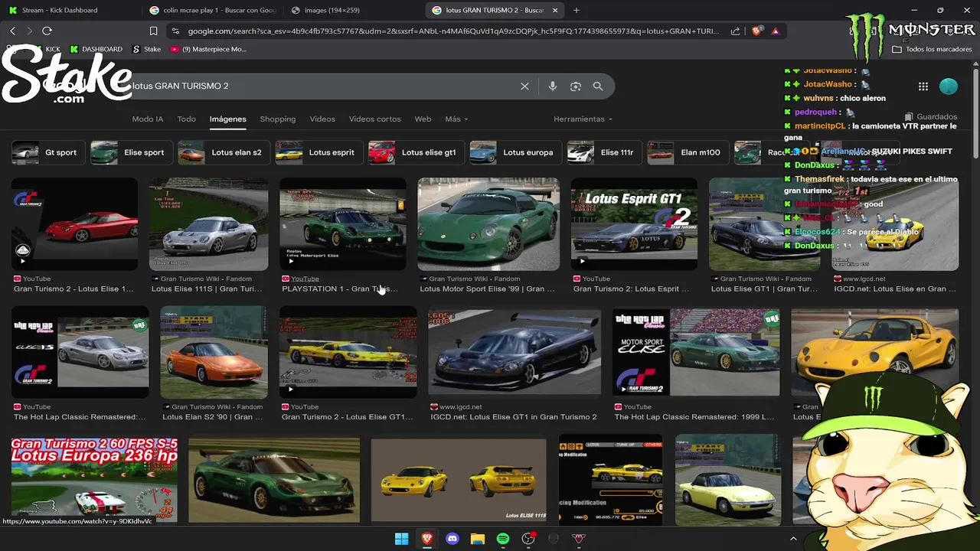Open the Windows Start button
Screen dimensions: 980x551
pyautogui.click(x=401, y=539)
